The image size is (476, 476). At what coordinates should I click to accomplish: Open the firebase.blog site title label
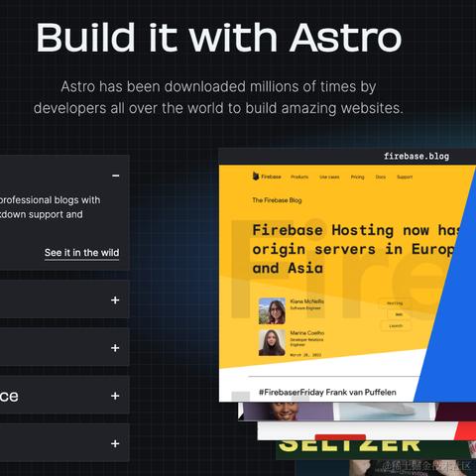[x=416, y=156]
